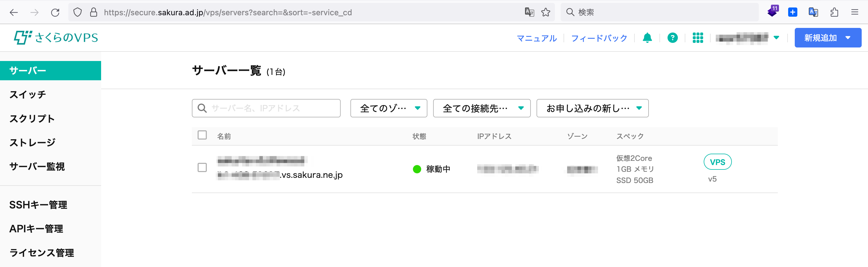Open the お申し込みの新しい sort order dropdown
Viewport: 868px width, 267px height.
[592, 108]
